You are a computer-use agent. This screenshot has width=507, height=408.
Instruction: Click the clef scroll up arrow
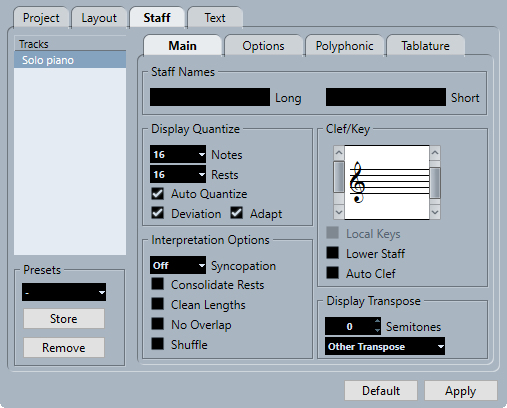point(339,153)
